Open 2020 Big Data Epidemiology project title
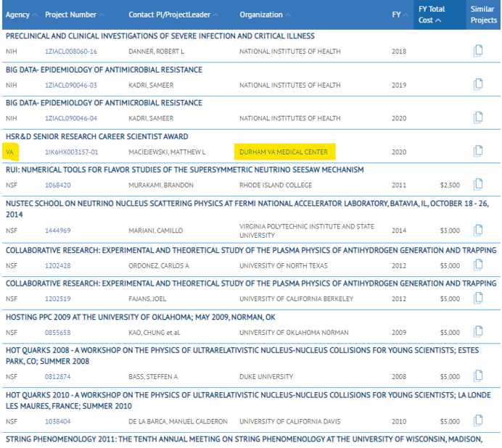This screenshot has height=448, width=502. pyautogui.click(x=104, y=103)
